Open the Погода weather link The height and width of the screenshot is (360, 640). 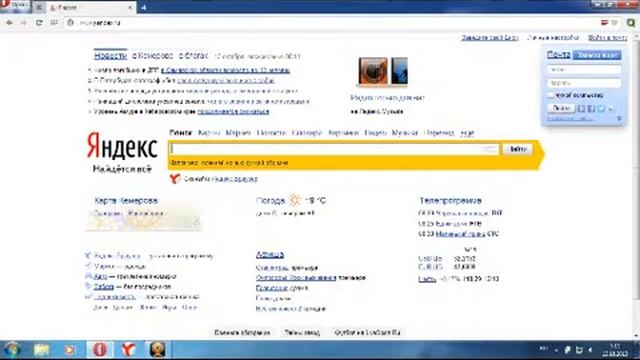click(x=270, y=200)
